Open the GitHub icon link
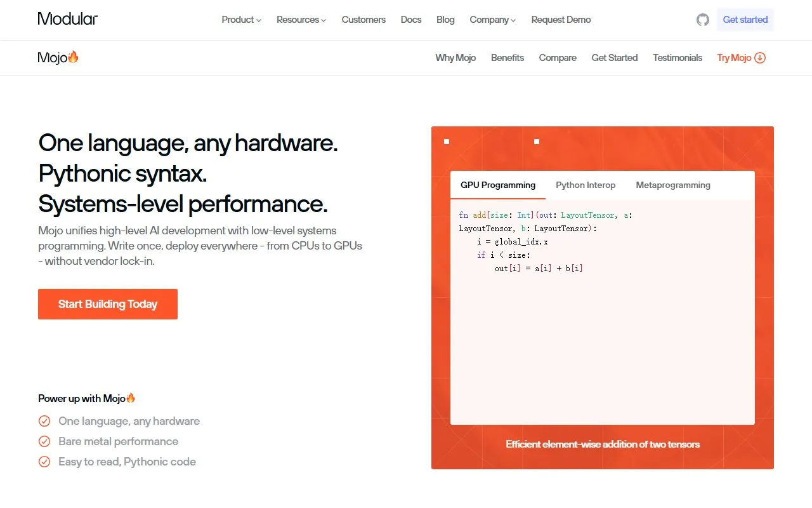812x508 pixels. [702, 20]
